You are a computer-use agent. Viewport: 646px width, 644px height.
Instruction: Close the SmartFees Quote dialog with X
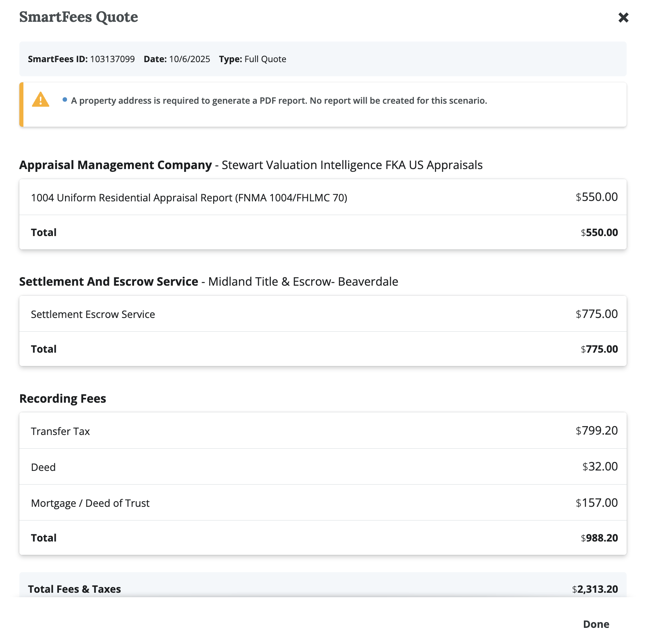pyautogui.click(x=623, y=17)
